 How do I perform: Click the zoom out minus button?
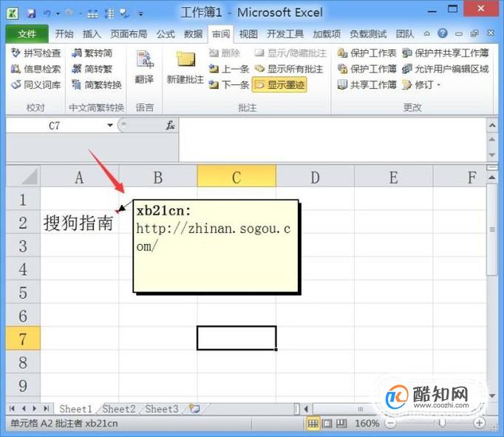390,423
